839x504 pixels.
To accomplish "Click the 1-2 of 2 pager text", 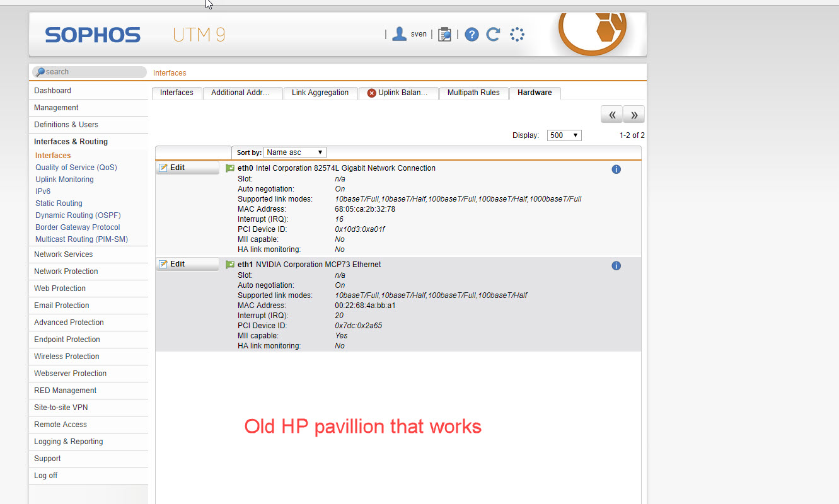I will (632, 135).
